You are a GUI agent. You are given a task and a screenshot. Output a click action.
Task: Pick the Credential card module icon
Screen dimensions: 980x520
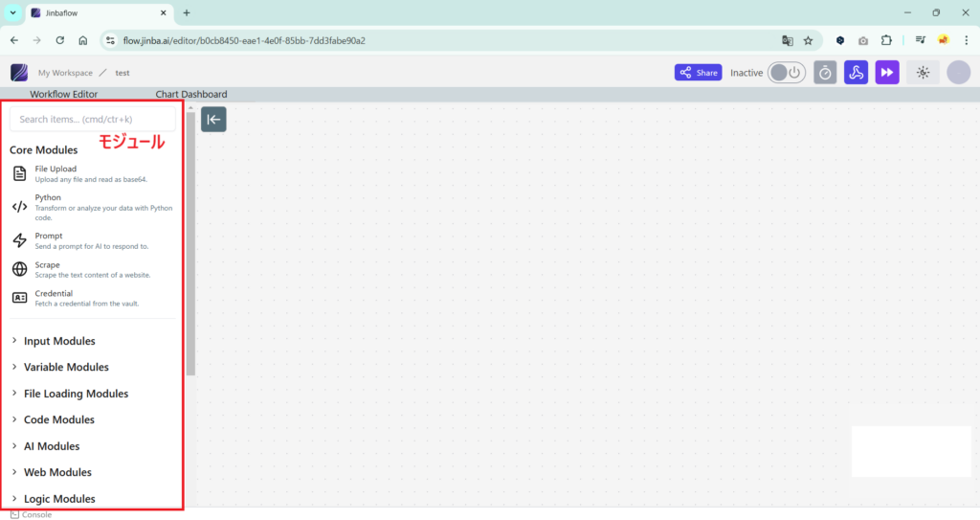pyautogui.click(x=19, y=298)
